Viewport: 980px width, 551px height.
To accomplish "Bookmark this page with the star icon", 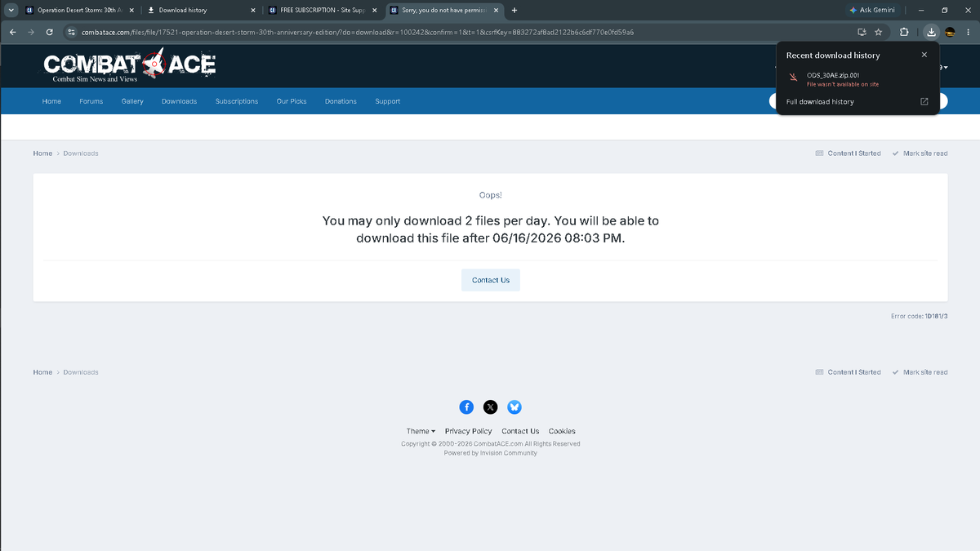I will click(x=878, y=32).
